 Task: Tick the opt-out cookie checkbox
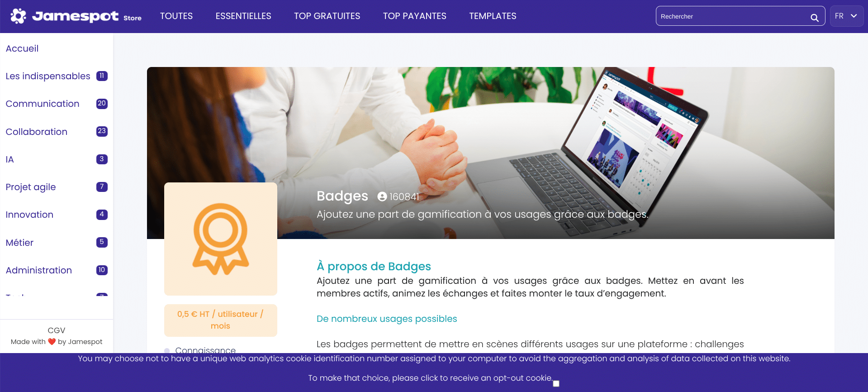coord(556,383)
